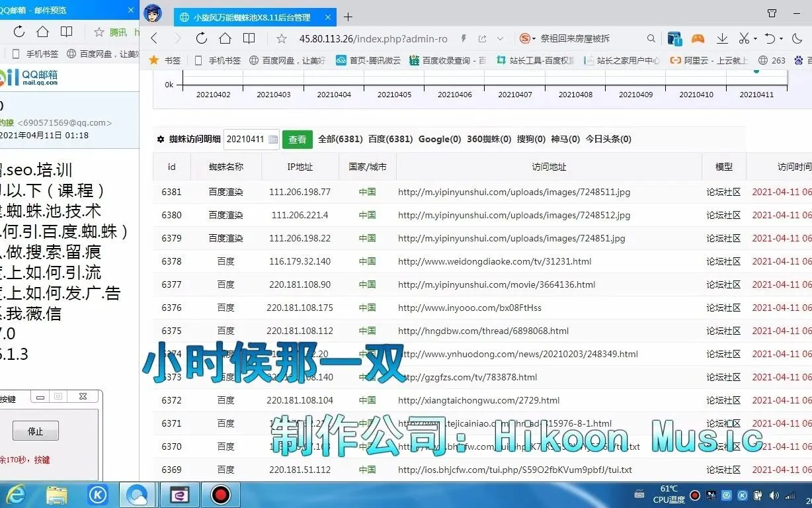Viewport: 812px width, 508px height.
Task: Open the blue window extension icon
Action: pyautogui.click(x=674, y=38)
